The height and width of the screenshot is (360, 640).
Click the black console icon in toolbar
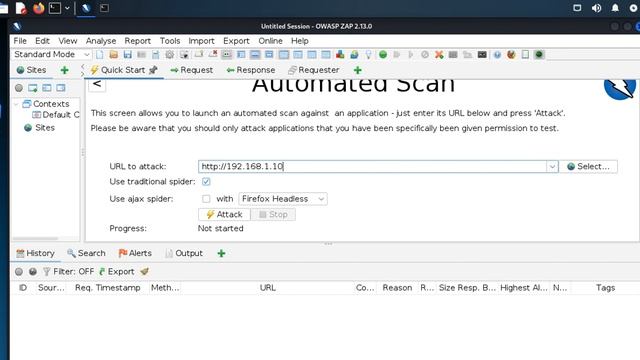click(482, 54)
